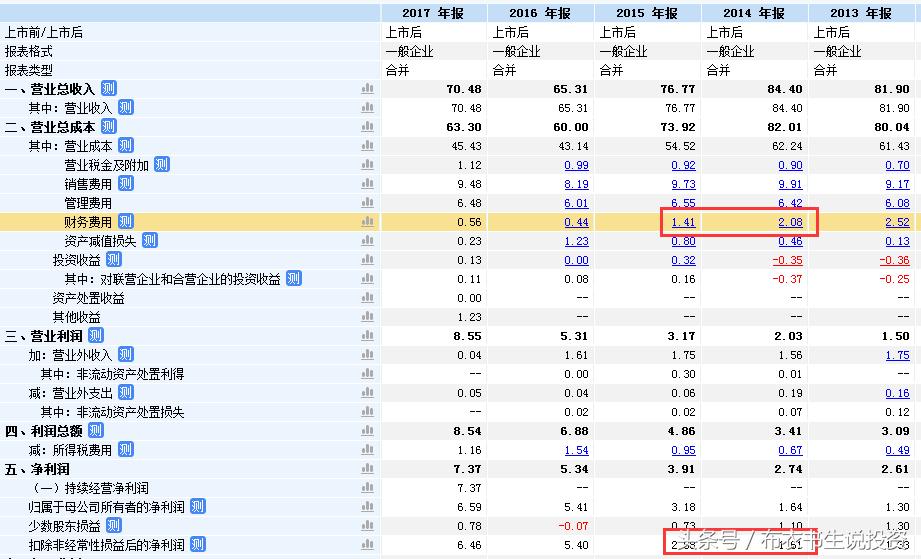Click 测 badge next to 营业利润

pyautogui.click(x=96, y=335)
